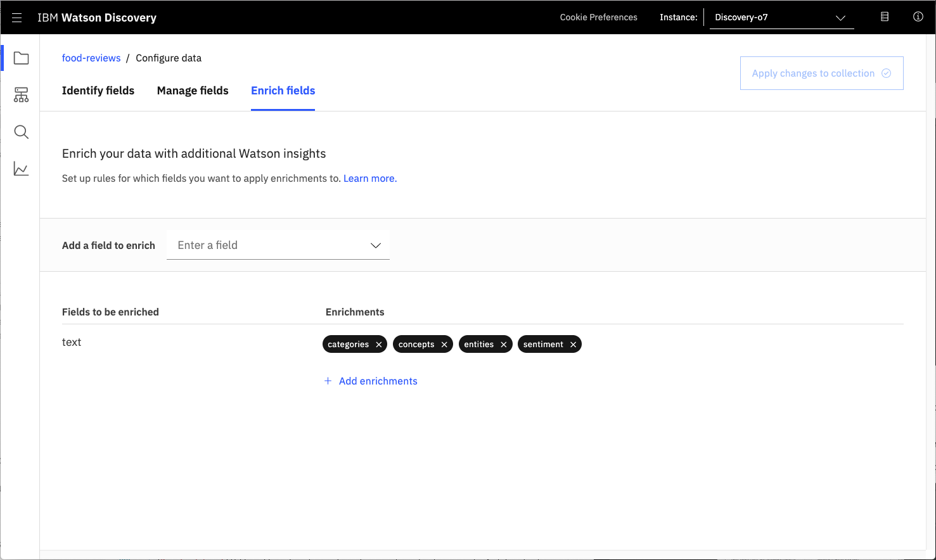Expand the Instance Discovery-o7 dropdown
The image size is (936, 560).
point(781,17)
